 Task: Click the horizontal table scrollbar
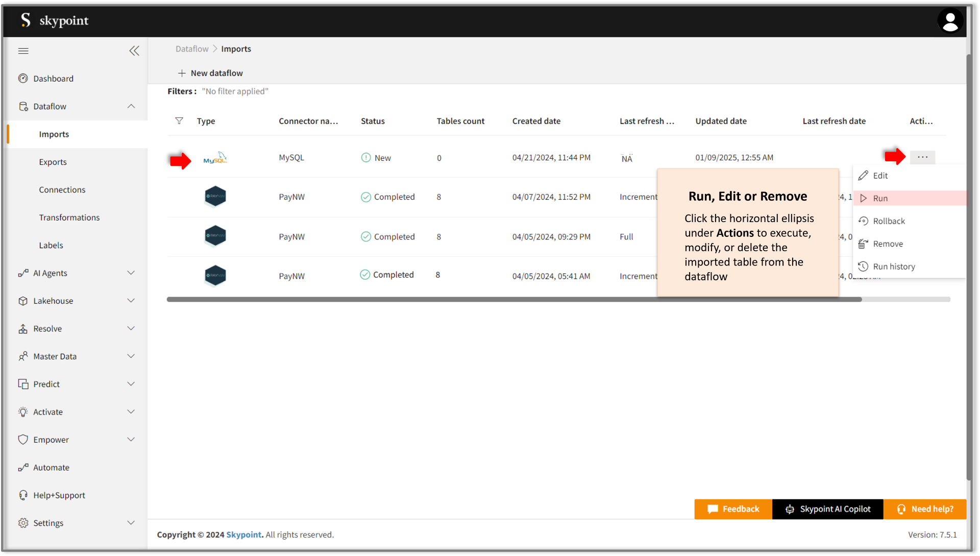514,300
